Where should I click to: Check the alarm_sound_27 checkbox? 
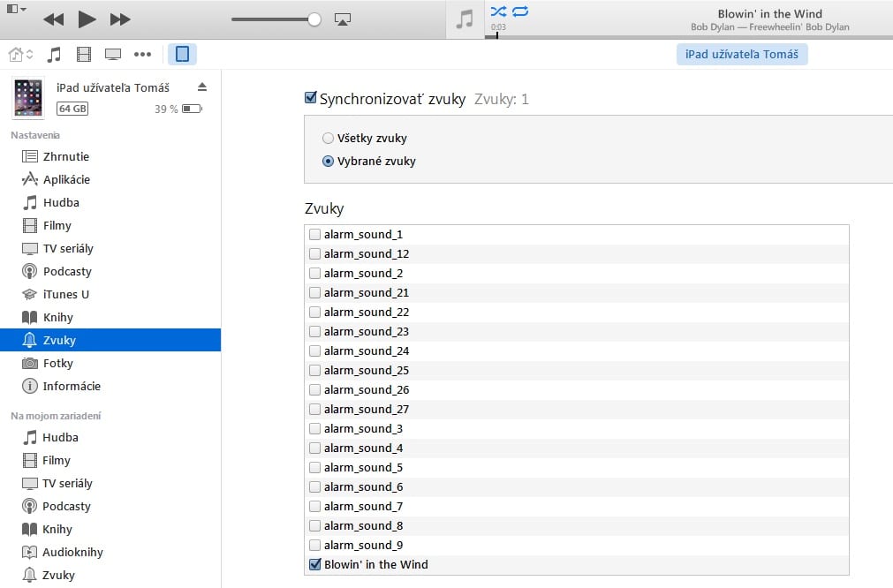click(x=314, y=409)
